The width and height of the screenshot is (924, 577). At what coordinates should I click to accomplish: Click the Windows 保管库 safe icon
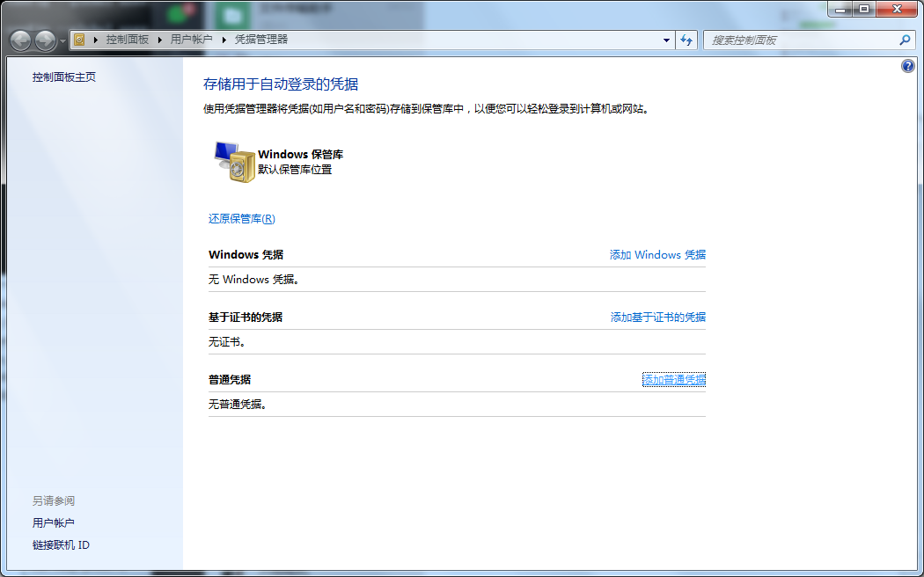(x=235, y=162)
